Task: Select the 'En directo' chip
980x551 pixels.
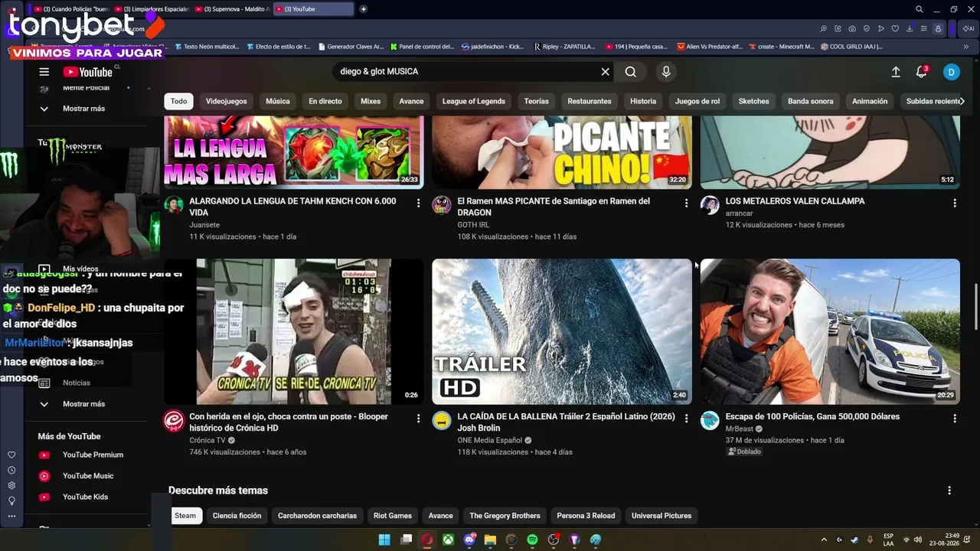Action: (x=325, y=101)
